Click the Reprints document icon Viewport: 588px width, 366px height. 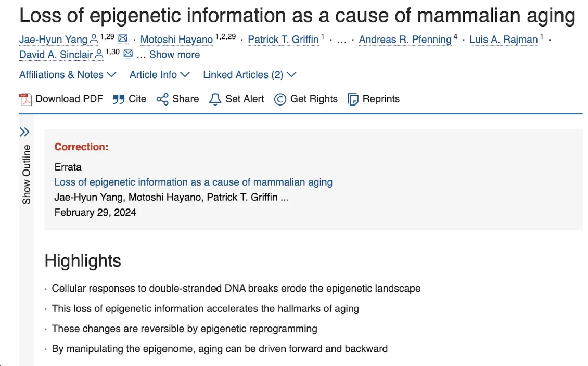[x=353, y=99]
